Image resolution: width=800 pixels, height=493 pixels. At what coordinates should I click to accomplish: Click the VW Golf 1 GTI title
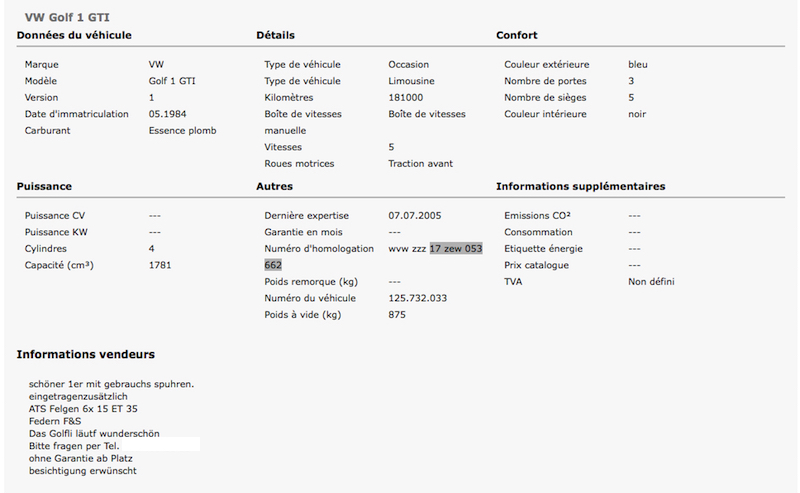point(67,17)
